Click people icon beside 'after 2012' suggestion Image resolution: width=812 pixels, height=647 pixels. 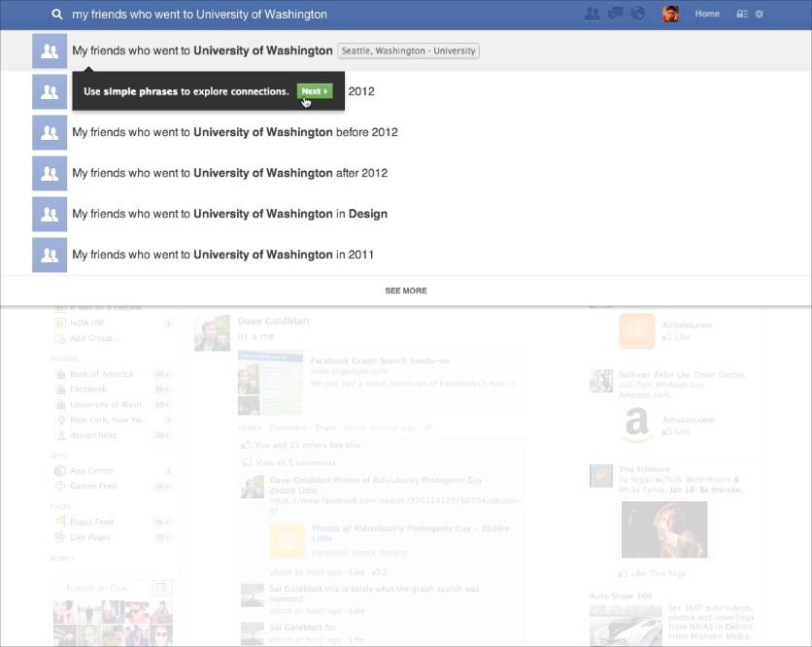pos(50,174)
